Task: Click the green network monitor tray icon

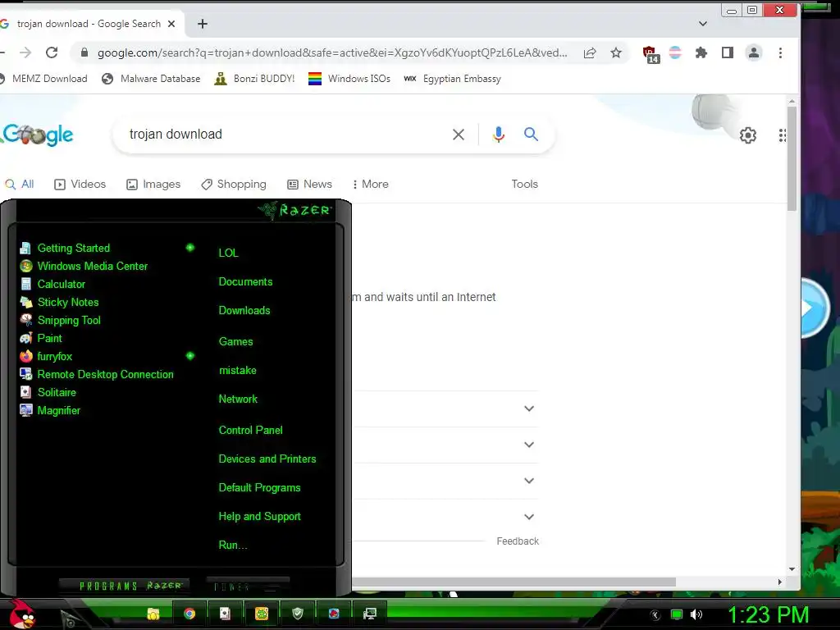Action: pyautogui.click(x=677, y=614)
